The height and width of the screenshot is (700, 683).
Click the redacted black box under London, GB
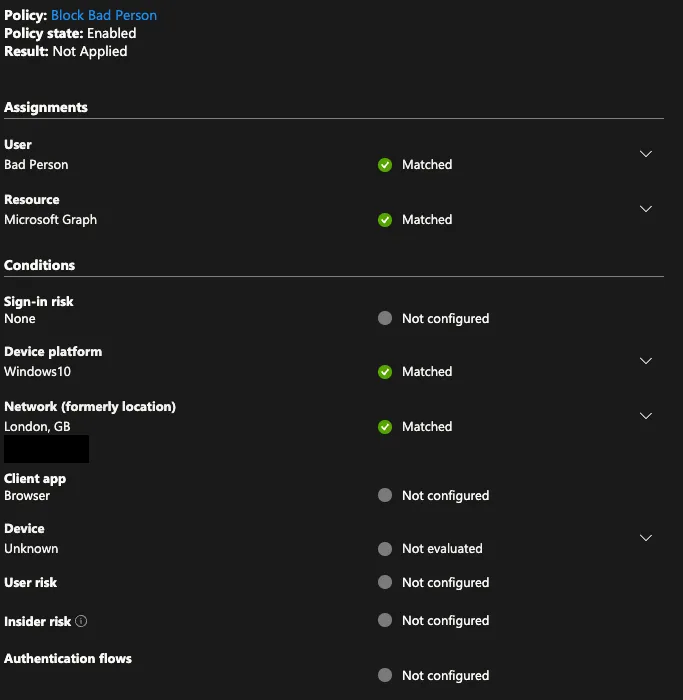tap(46, 449)
